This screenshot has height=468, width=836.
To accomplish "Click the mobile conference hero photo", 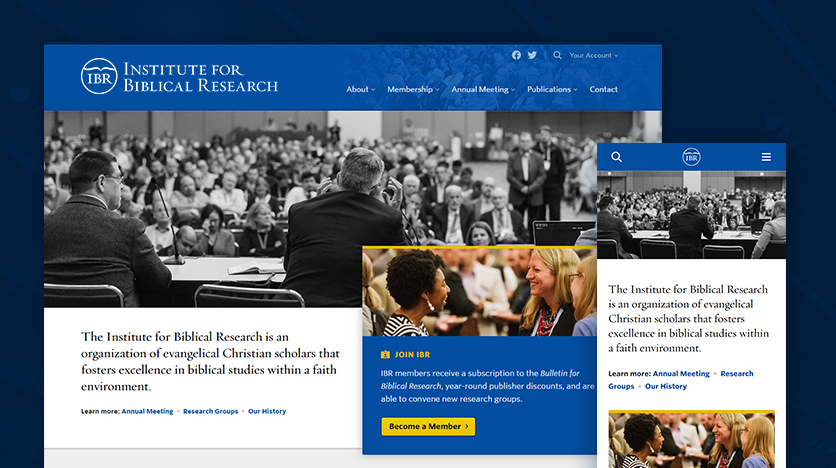I will click(x=691, y=214).
